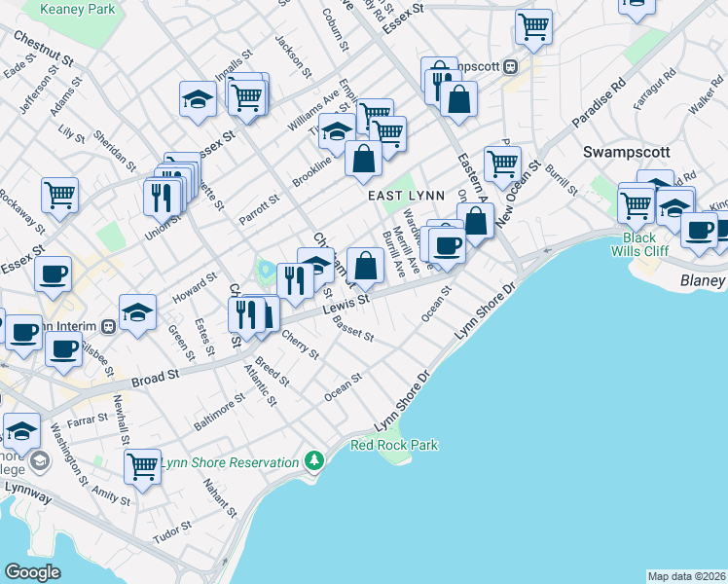Click the Lewis St road label
The image size is (728, 584).
(346, 303)
